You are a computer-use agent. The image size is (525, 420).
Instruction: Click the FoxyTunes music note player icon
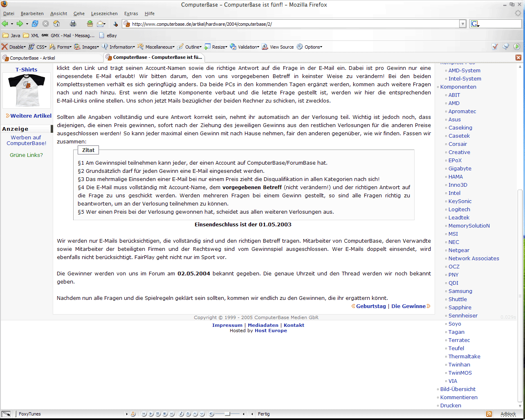click(x=133, y=414)
